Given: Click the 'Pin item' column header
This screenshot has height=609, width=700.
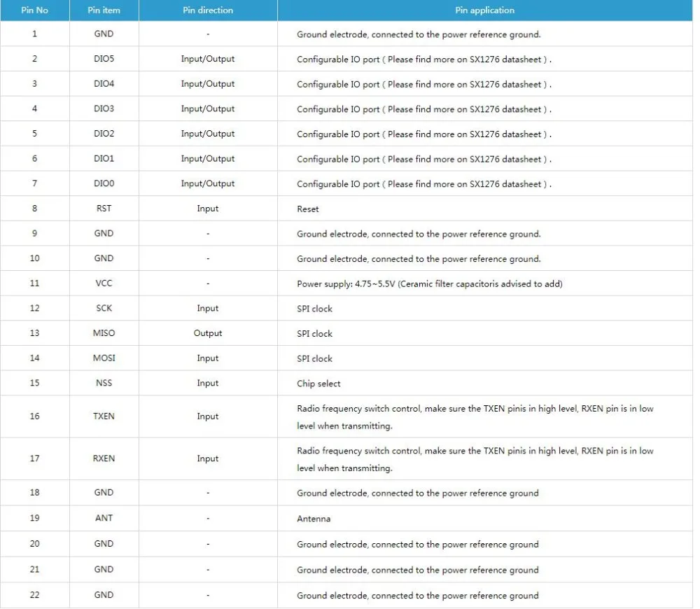Looking at the screenshot, I should [x=104, y=10].
